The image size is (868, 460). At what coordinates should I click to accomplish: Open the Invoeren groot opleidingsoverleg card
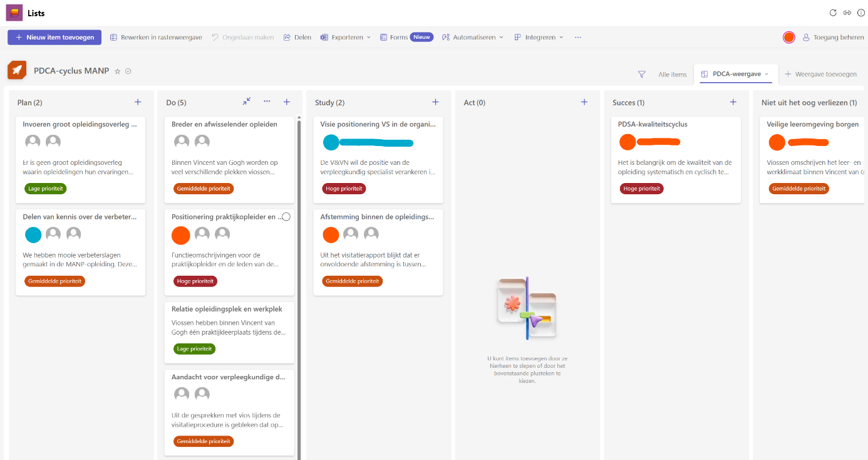click(x=80, y=159)
